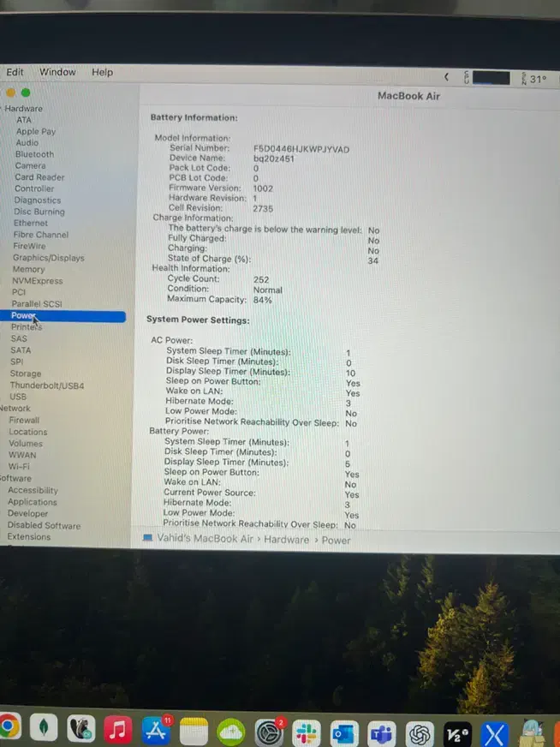Screen dimensions: 560x747
Task: Select Card Reader in the sidebar
Action: click(39, 177)
